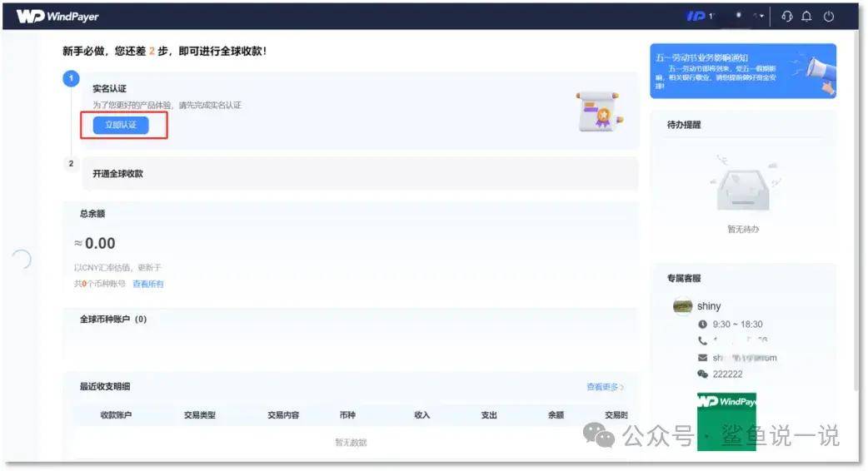
Task: Click the power logout icon
Action: coord(828,17)
